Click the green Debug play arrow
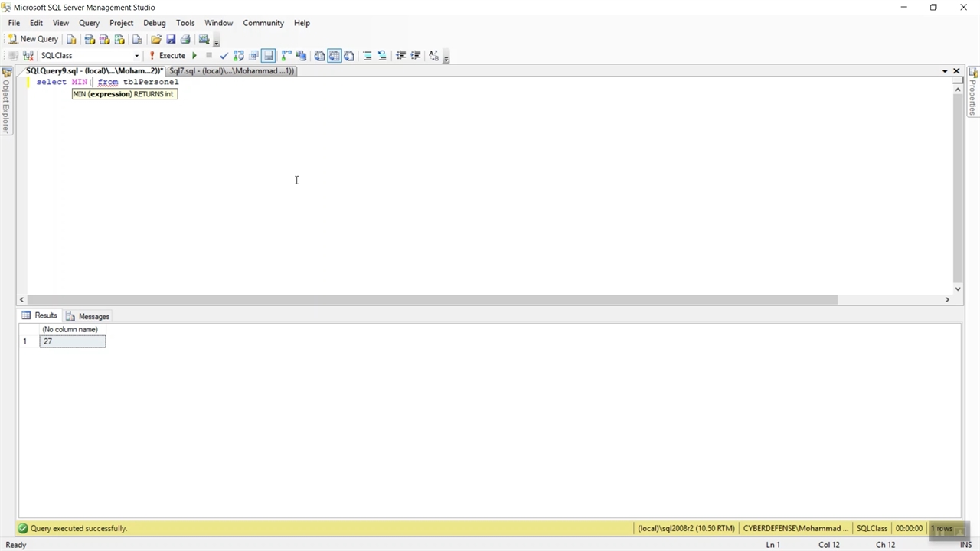Image resolution: width=980 pixels, height=551 pixels. [x=194, y=56]
